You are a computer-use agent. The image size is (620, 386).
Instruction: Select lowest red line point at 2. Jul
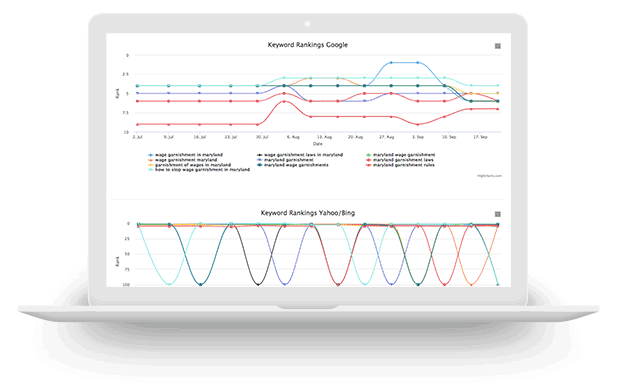pyautogui.click(x=137, y=125)
